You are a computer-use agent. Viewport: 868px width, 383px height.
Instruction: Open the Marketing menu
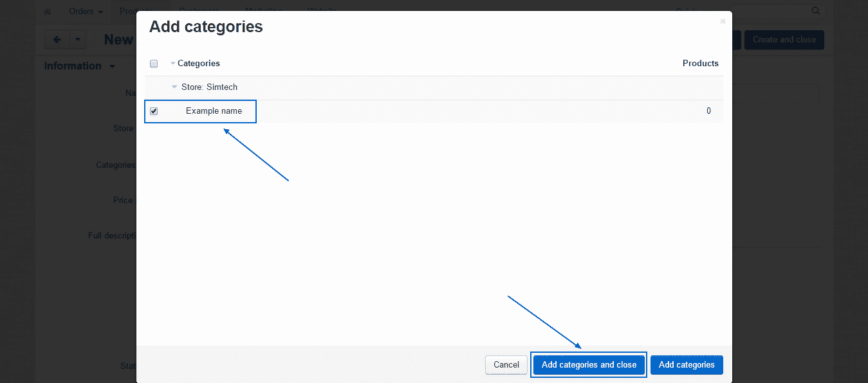(x=263, y=11)
